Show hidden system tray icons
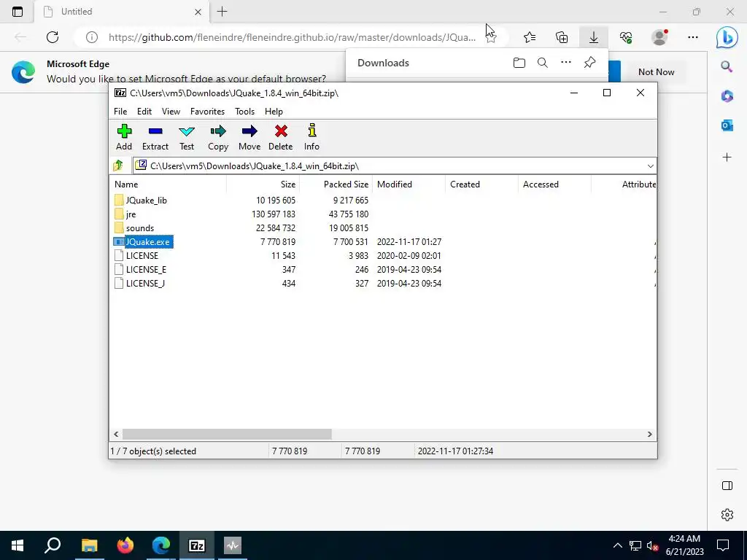The width and height of the screenshot is (747, 560). click(x=617, y=545)
